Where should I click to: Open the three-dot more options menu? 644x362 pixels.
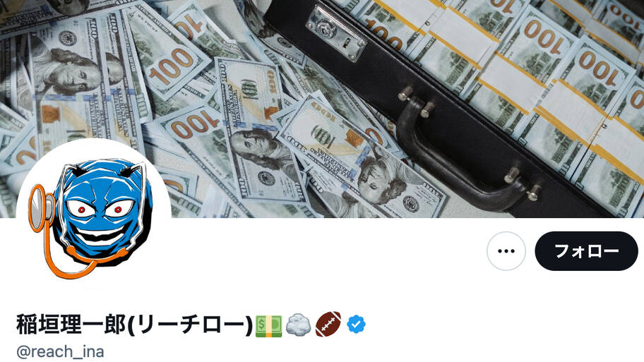(x=506, y=251)
